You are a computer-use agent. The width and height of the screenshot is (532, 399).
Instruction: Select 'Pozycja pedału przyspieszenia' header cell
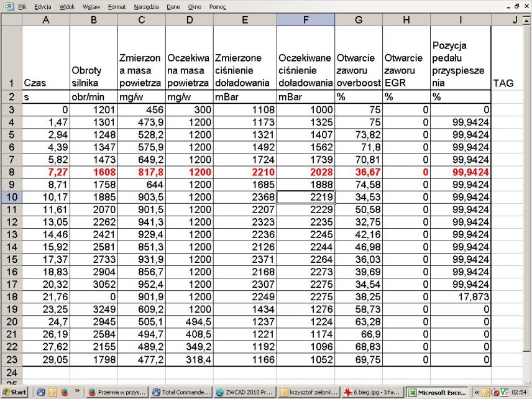[x=461, y=58]
